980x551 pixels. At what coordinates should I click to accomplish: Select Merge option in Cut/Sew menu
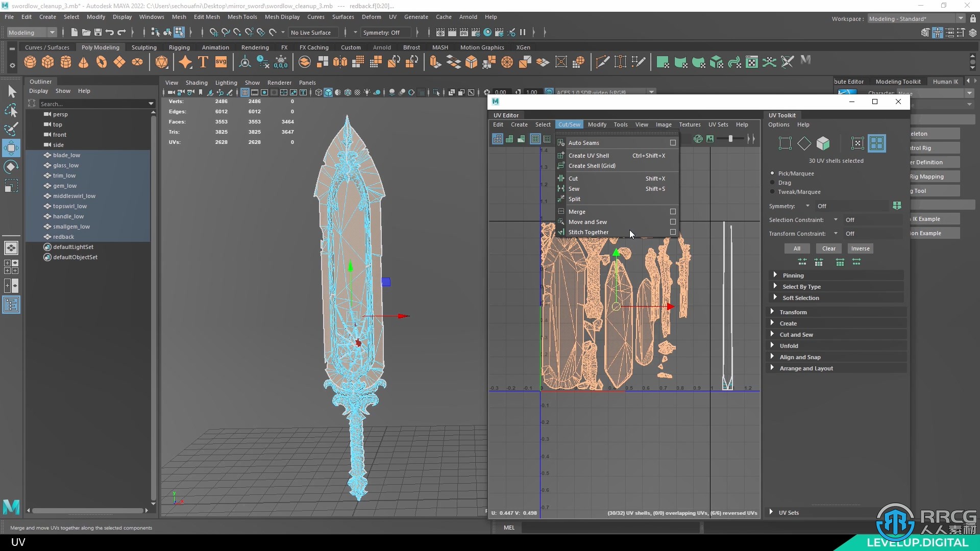(577, 211)
